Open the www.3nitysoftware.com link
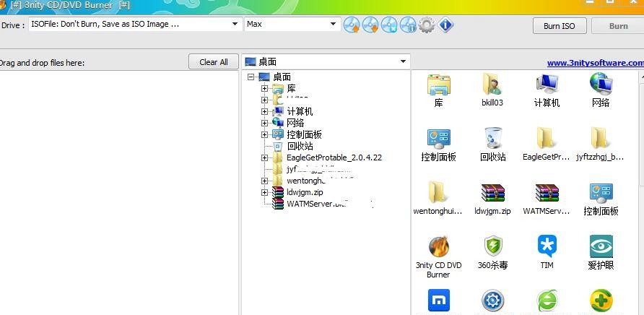 pos(596,63)
